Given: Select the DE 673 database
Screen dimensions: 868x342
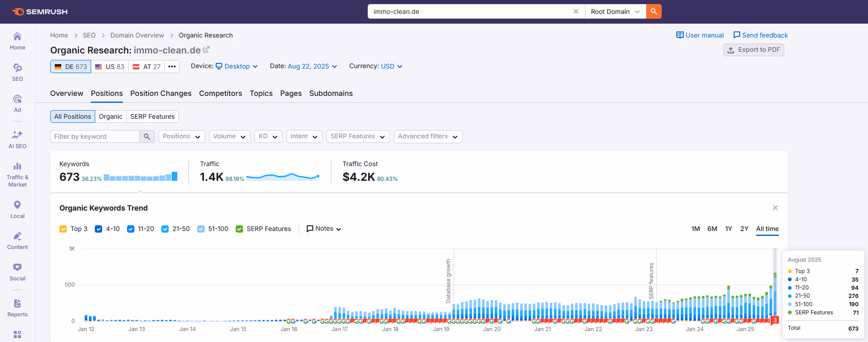Looking at the screenshot, I should click(x=71, y=66).
